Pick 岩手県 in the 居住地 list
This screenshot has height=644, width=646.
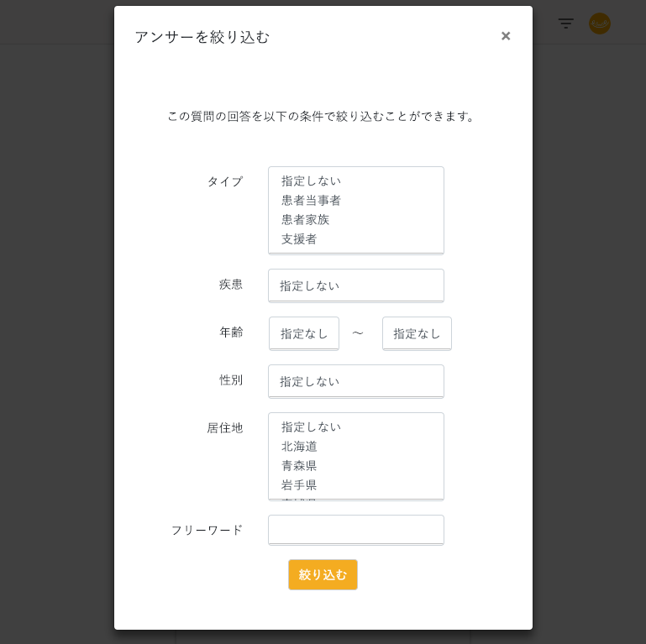[300, 484]
